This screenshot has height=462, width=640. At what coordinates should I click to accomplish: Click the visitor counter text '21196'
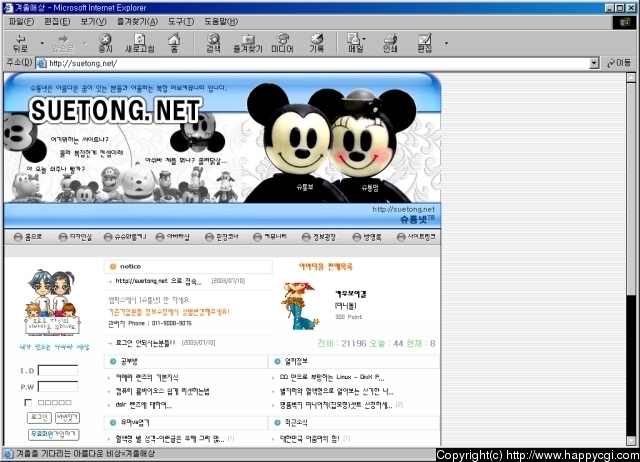pos(354,343)
